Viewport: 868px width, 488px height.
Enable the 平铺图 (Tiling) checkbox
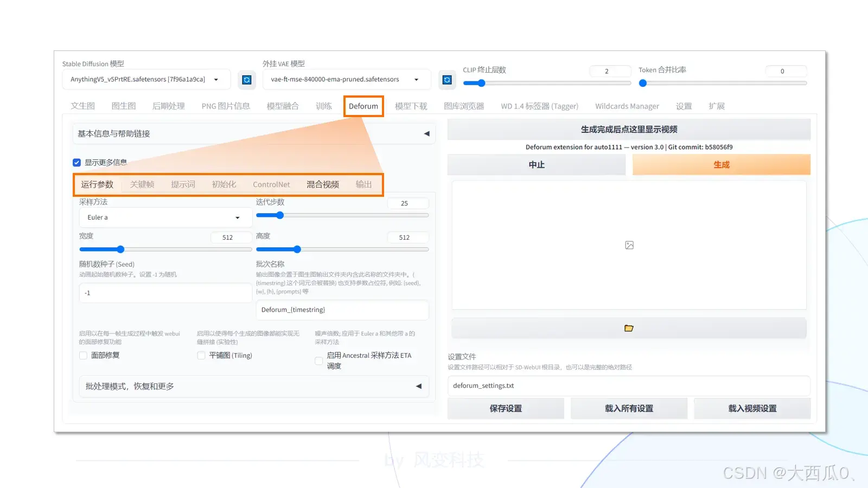click(201, 356)
